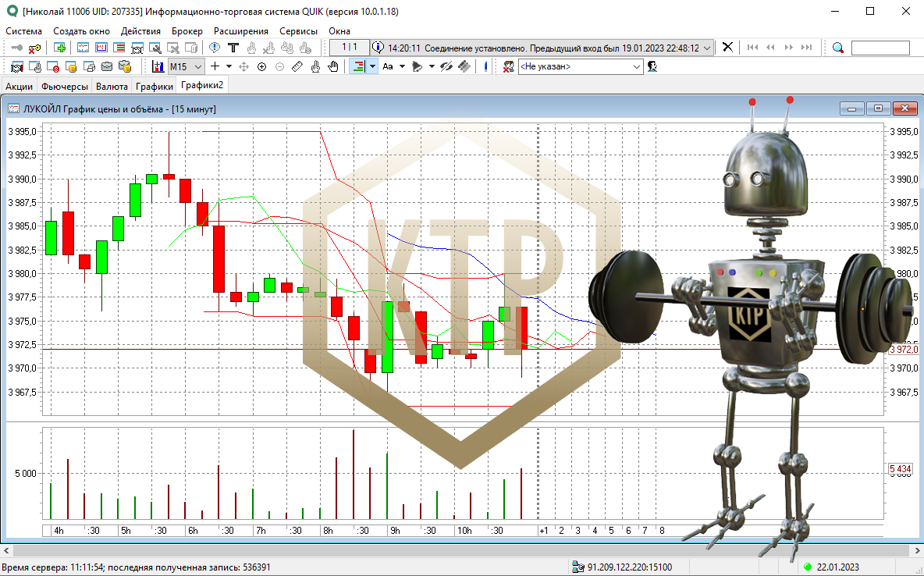This screenshot has height=576, width=924.
Task: Click the blue alert speech bubble icon
Action: coord(215,48)
